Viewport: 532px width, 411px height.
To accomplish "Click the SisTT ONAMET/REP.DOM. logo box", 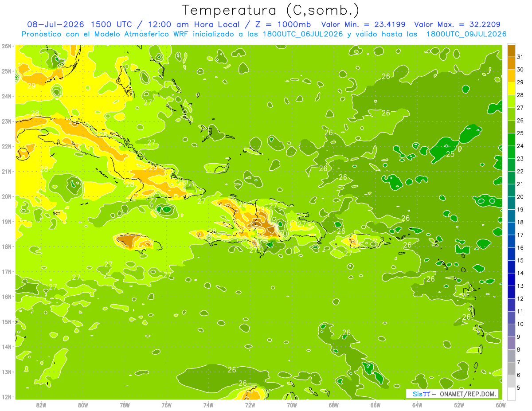I will (452, 394).
